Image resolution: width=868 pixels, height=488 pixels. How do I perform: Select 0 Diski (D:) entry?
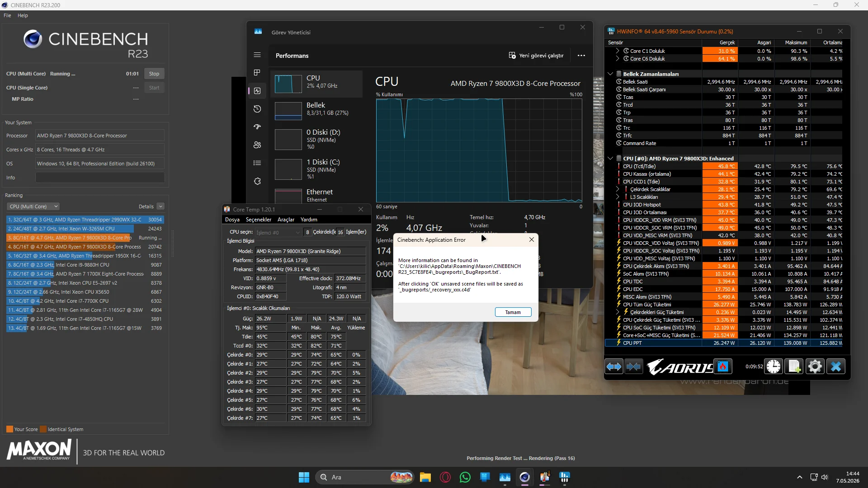coord(316,140)
